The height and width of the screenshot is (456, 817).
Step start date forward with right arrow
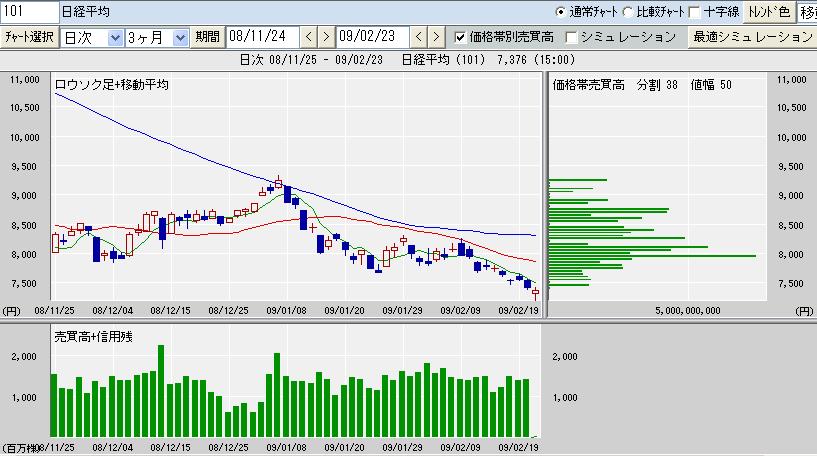pyautogui.click(x=326, y=37)
